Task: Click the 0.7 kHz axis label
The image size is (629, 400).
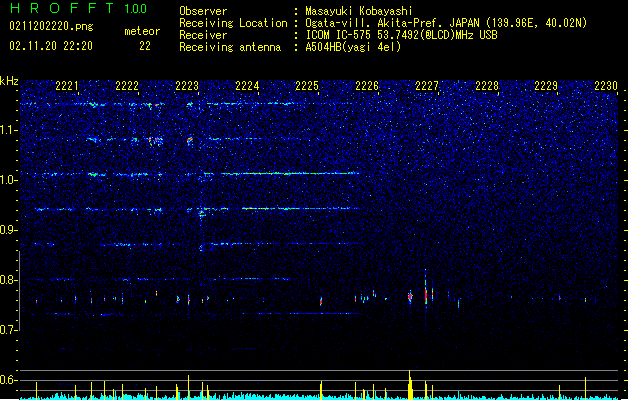Action: pos(8,330)
